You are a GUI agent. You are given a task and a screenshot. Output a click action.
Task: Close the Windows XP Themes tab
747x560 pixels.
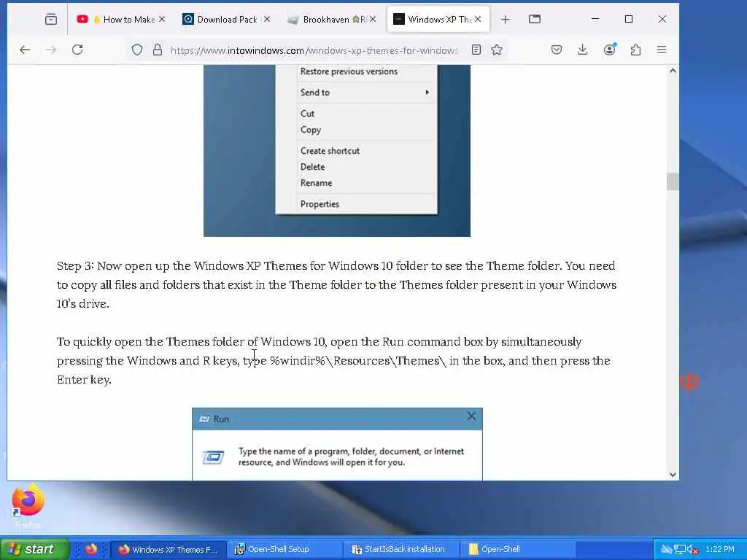click(x=478, y=19)
